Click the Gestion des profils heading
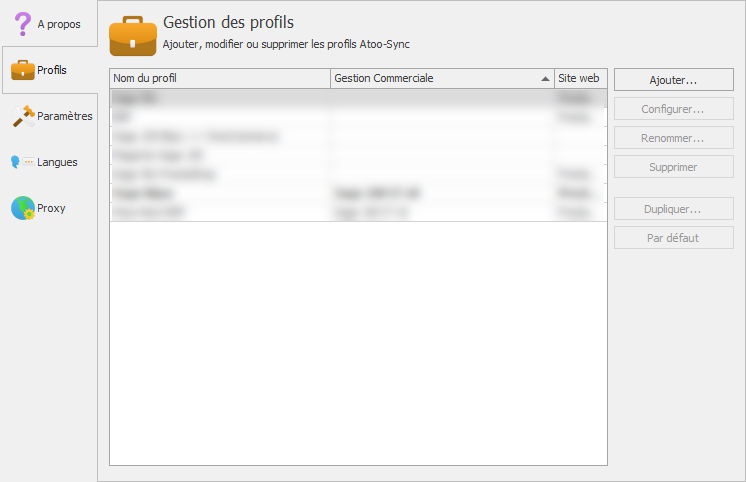 (x=228, y=22)
